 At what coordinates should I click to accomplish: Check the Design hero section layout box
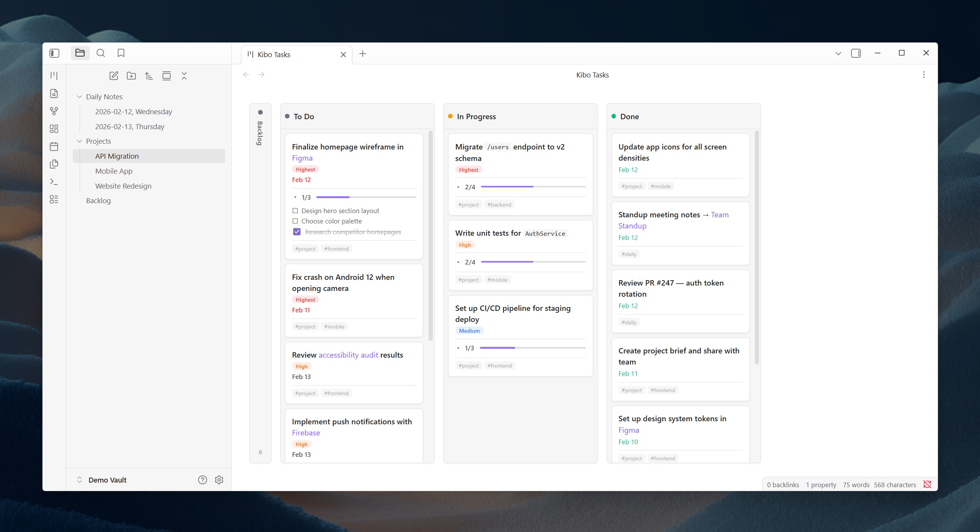(295, 211)
